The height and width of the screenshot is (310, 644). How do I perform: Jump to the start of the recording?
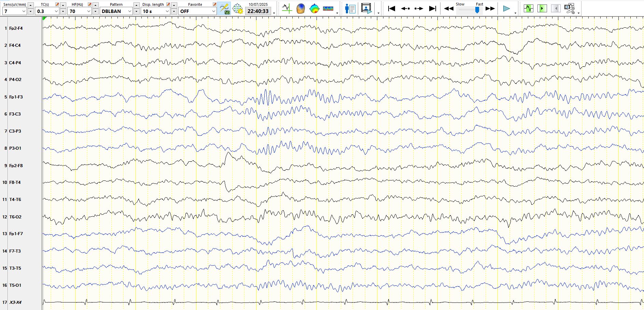(392, 9)
